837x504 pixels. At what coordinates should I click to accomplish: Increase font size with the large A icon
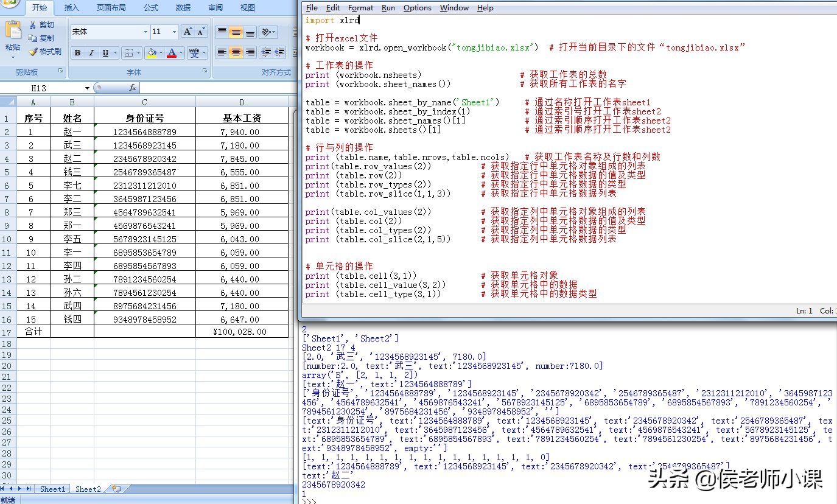coord(188,32)
